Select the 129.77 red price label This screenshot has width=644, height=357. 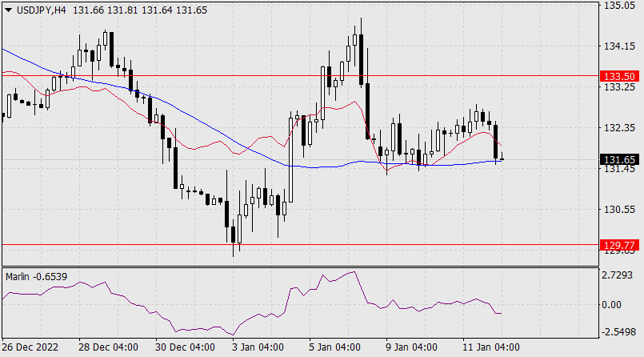click(x=619, y=244)
